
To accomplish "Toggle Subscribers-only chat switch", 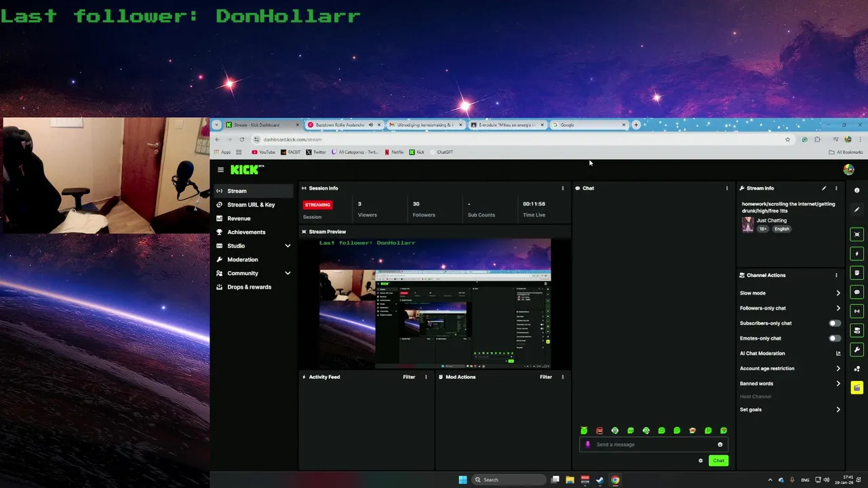I will [x=835, y=323].
